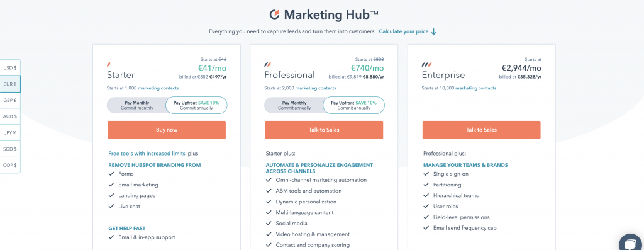Screen dimensions: 644x250
Task: Click the Buy now button
Action: click(167, 130)
